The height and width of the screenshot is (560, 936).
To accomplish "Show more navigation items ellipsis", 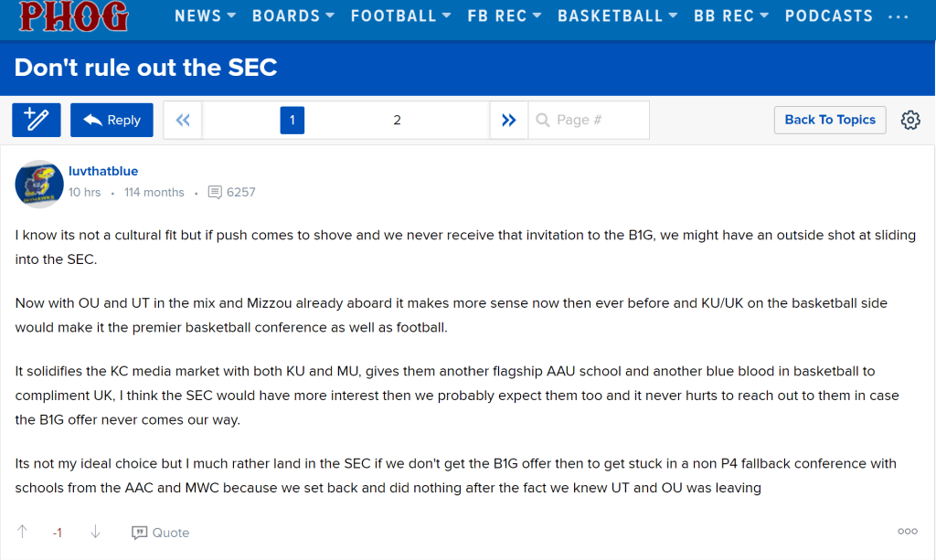I will (899, 16).
